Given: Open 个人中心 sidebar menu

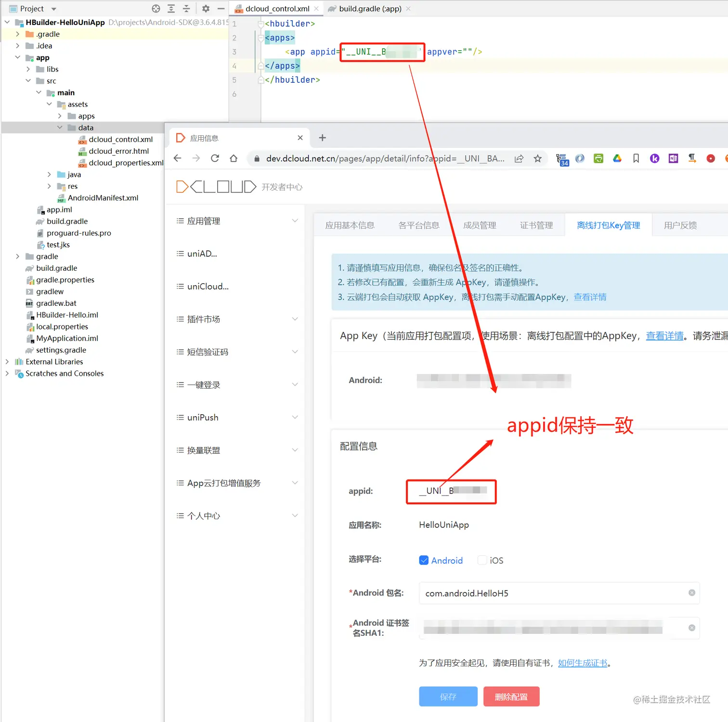Looking at the screenshot, I should (237, 515).
